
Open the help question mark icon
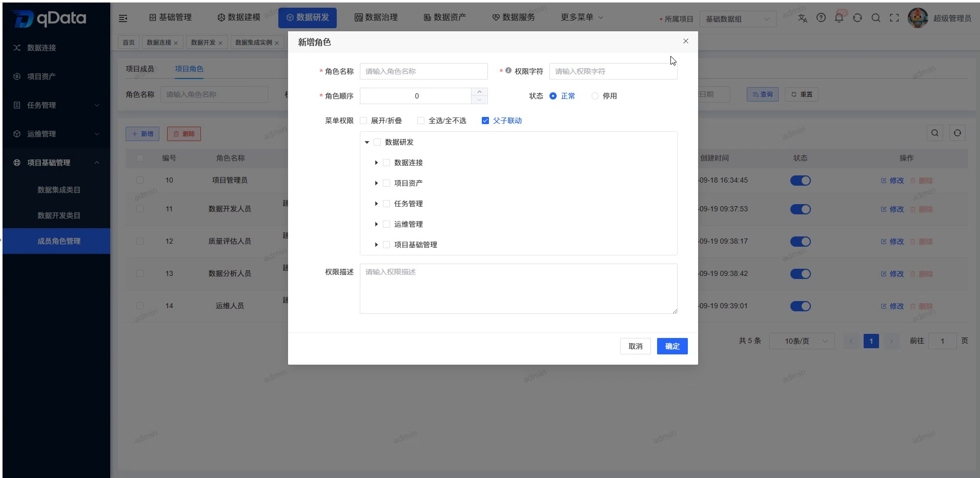tap(821, 18)
